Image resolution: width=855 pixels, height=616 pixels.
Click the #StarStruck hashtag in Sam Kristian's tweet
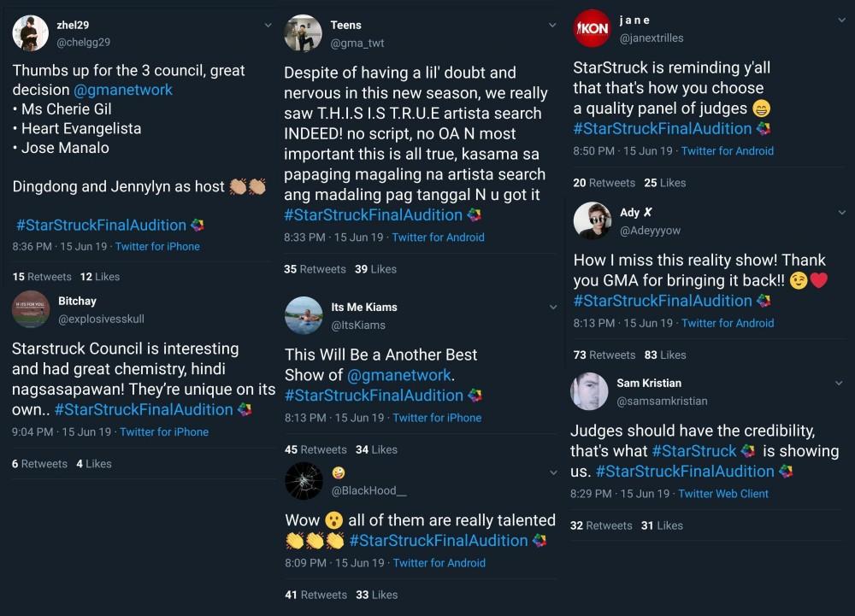694,451
